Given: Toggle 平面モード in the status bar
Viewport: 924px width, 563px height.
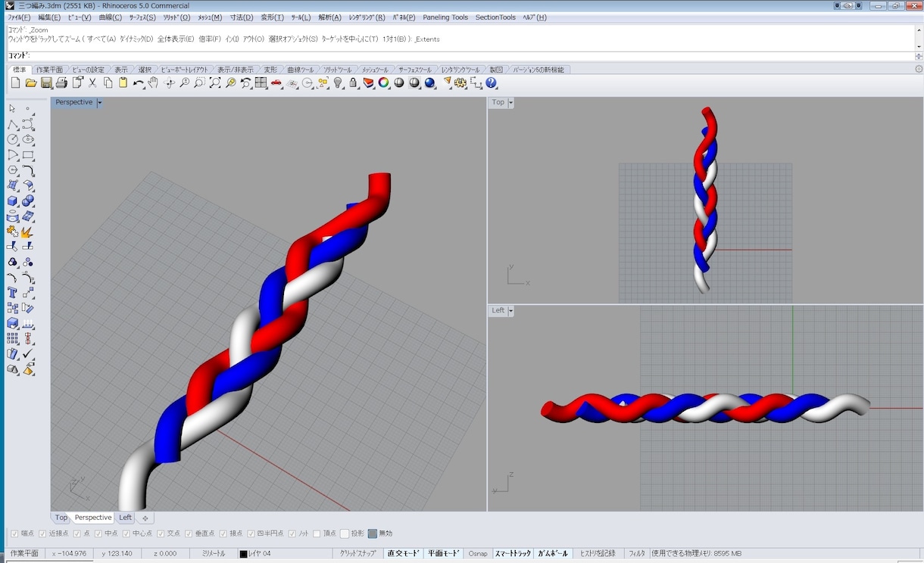Looking at the screenshot, I should click(442, 554).
